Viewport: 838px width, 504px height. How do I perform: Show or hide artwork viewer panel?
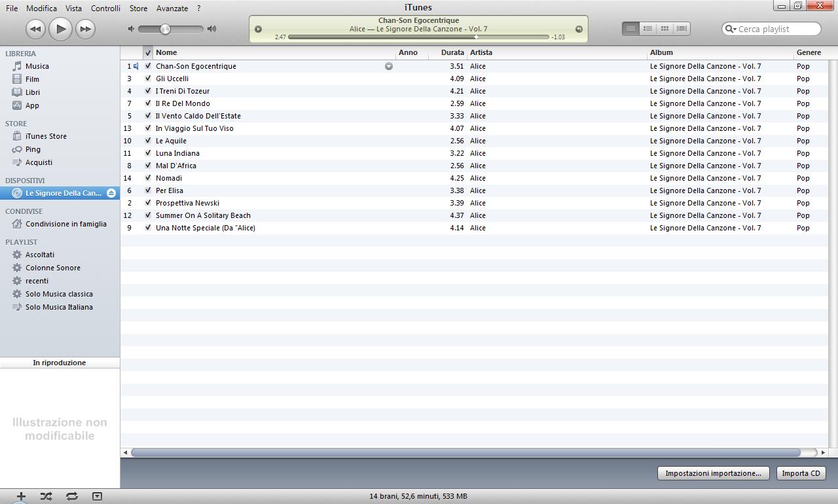97,497
